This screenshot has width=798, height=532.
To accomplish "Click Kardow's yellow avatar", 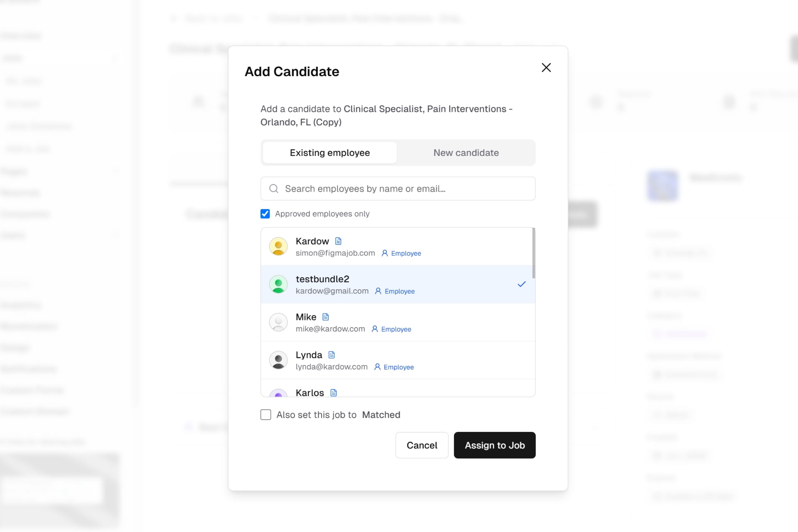I will tap(278, 246).
